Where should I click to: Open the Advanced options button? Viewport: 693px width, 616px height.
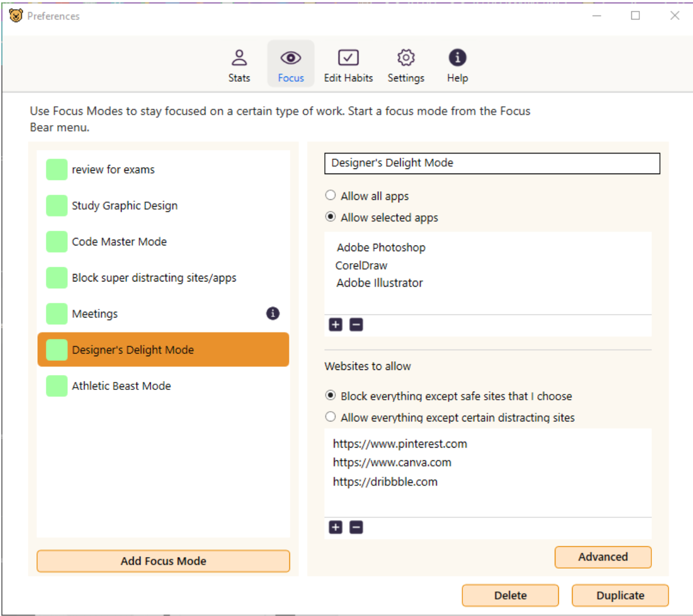tap(603, 557)
